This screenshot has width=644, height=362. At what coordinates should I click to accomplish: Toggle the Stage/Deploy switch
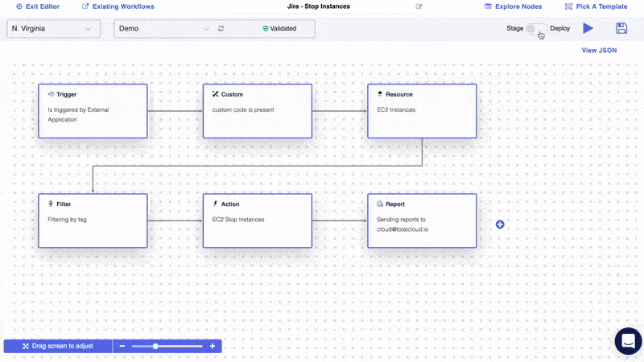pos(536,28)
